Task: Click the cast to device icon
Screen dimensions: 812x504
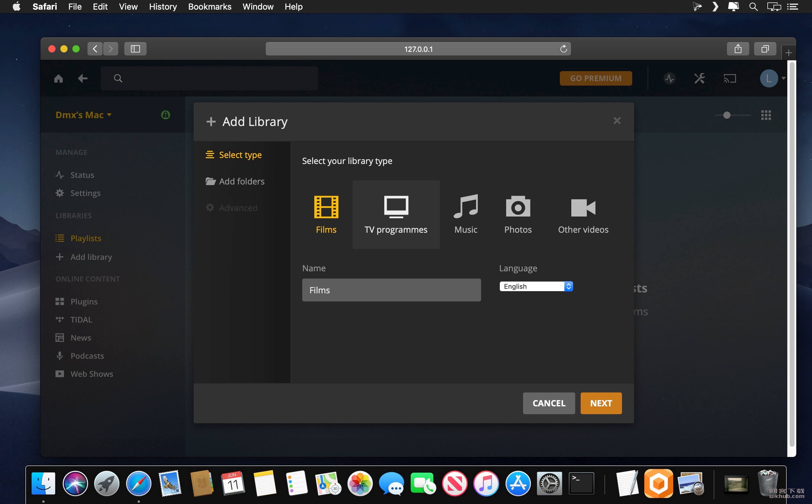Action: point(730,78)
